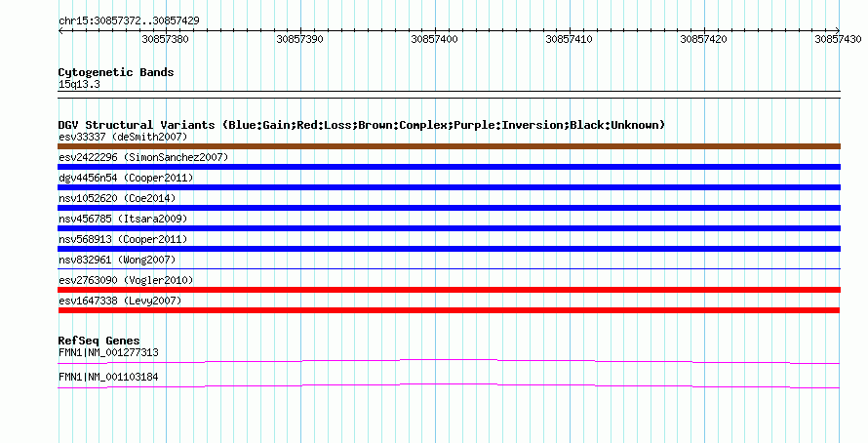
Task: Click the 30857430 ruler tick label
Action: click(838, 39)
